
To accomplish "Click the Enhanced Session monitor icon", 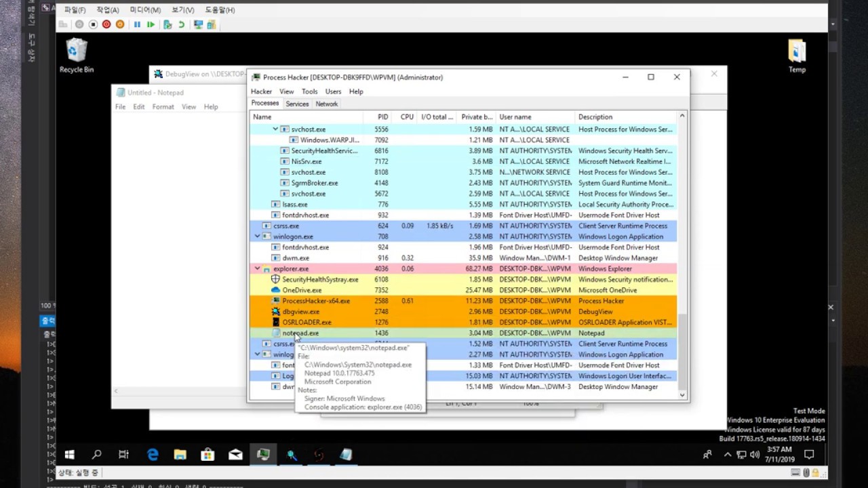I will 198,24.
